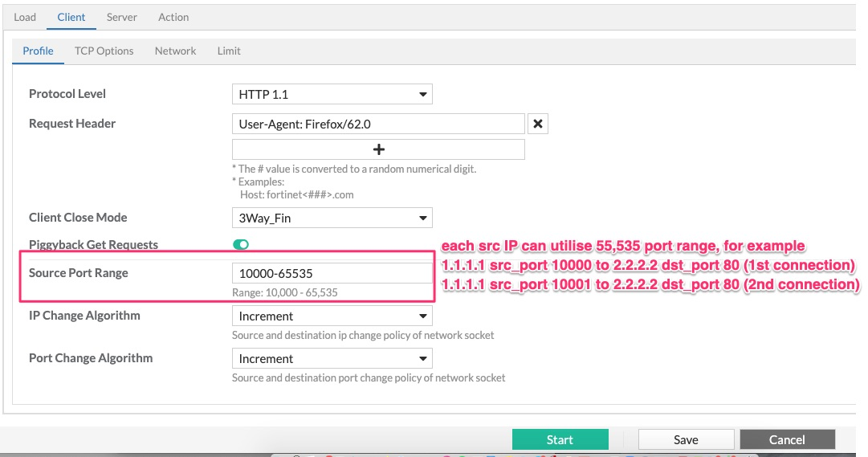
Task: Open the Port Change Algorithm dropdown
Action: [332, 358]
